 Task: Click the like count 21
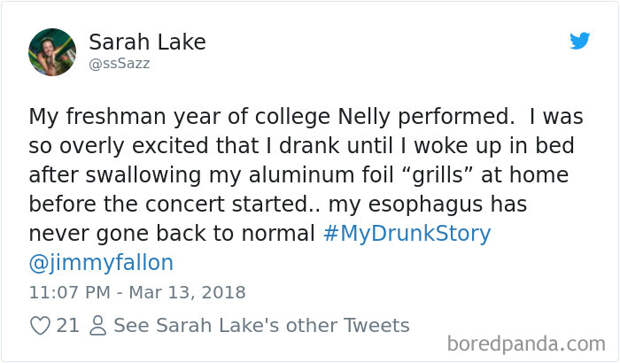[68, 325]
